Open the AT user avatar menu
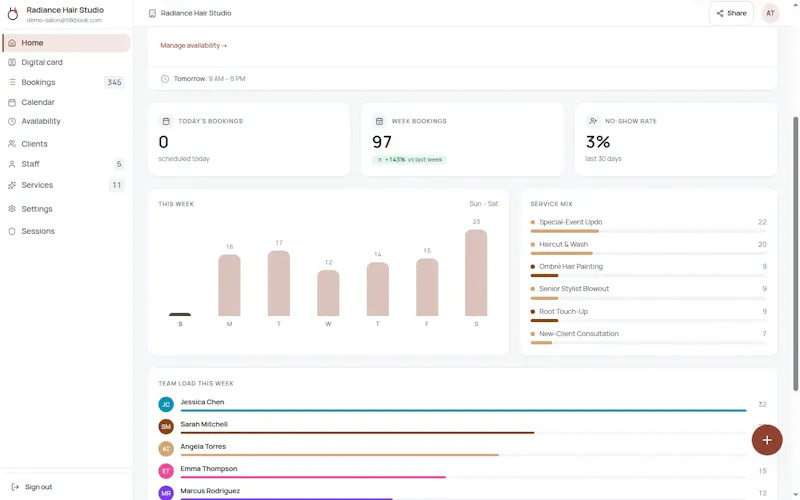Image resolution: width=800 pixels, height=500 pixels. point(770,13)
